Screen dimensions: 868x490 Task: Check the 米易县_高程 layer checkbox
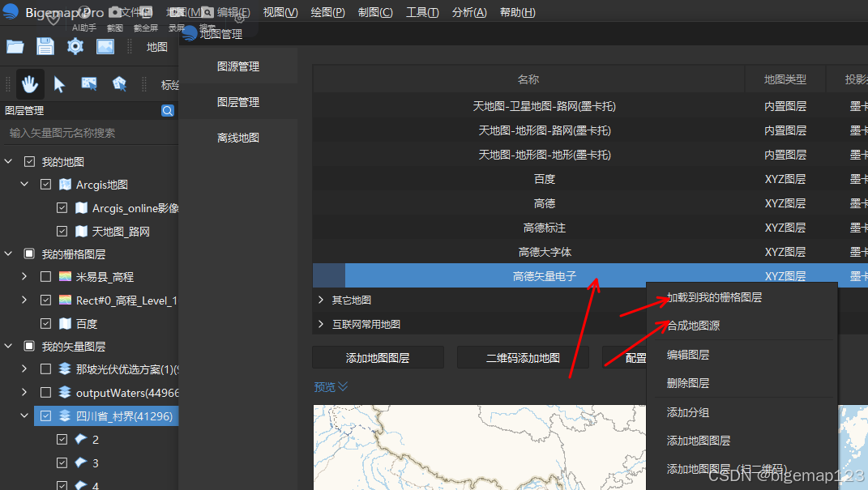pos(46,276)
